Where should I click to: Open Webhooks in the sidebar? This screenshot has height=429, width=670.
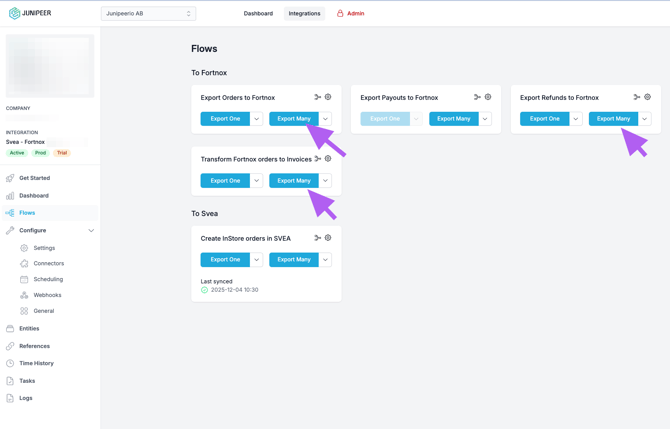click(x=47, y=295)
